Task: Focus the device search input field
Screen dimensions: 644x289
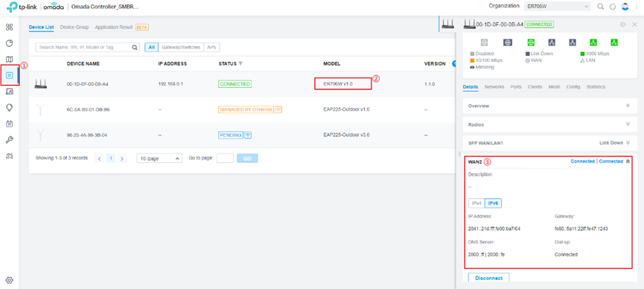Action: 88,47
